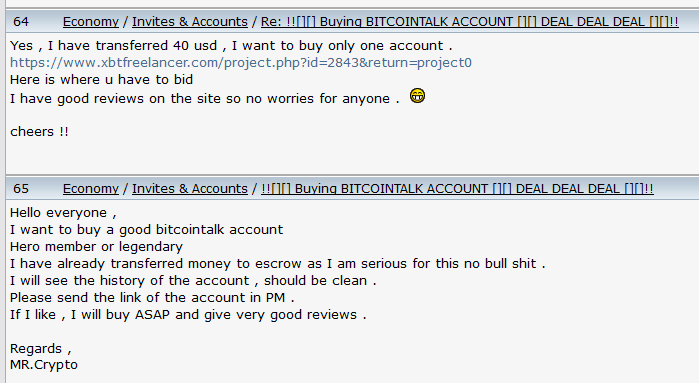Click post number 65 in the header

(21, 189)
